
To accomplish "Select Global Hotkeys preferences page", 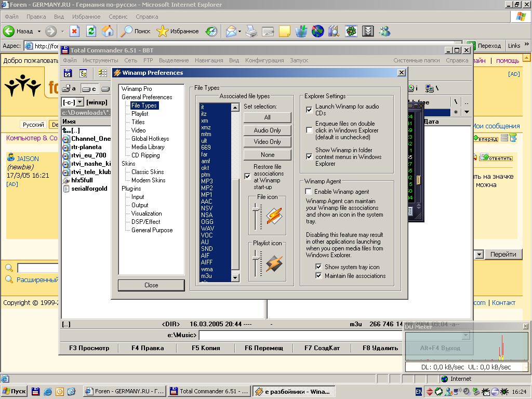I will tap(150, 138).
